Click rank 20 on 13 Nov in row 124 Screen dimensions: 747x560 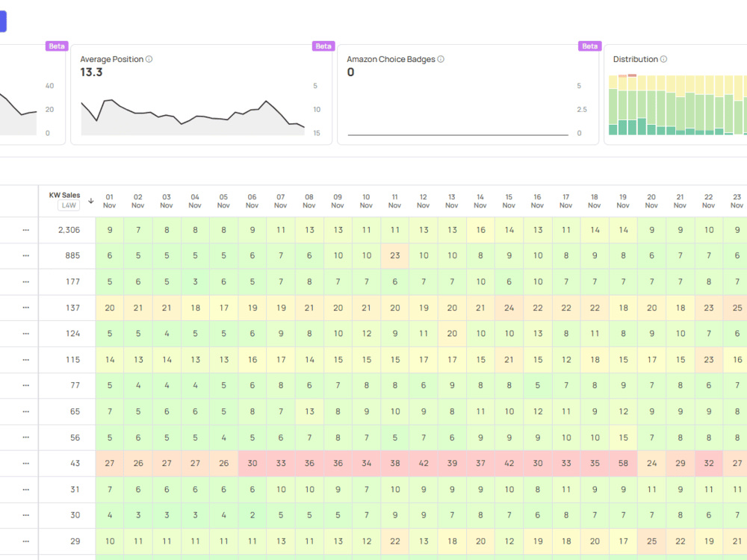click(452, 334)
